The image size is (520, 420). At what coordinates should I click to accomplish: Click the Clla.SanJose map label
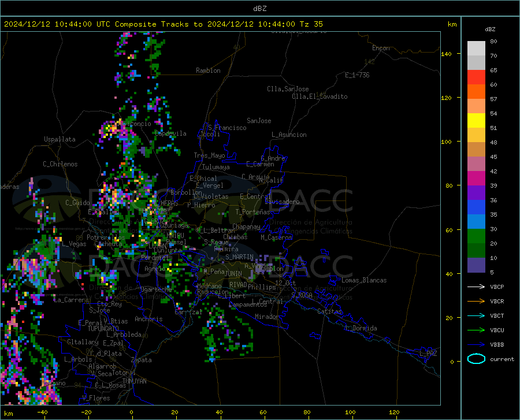(288, 89)
